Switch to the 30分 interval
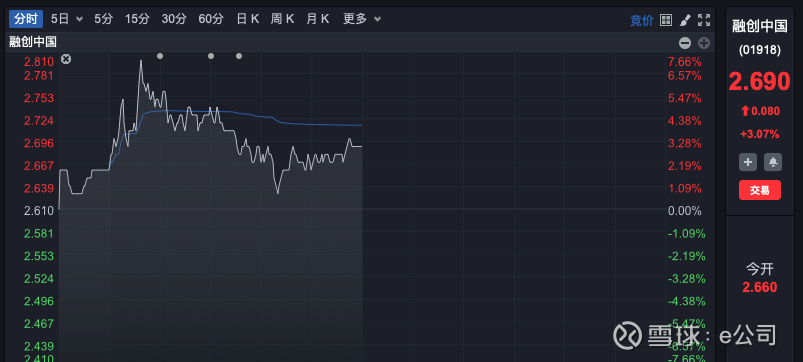This screenshot has width=803, height=362. click(174, 19)
